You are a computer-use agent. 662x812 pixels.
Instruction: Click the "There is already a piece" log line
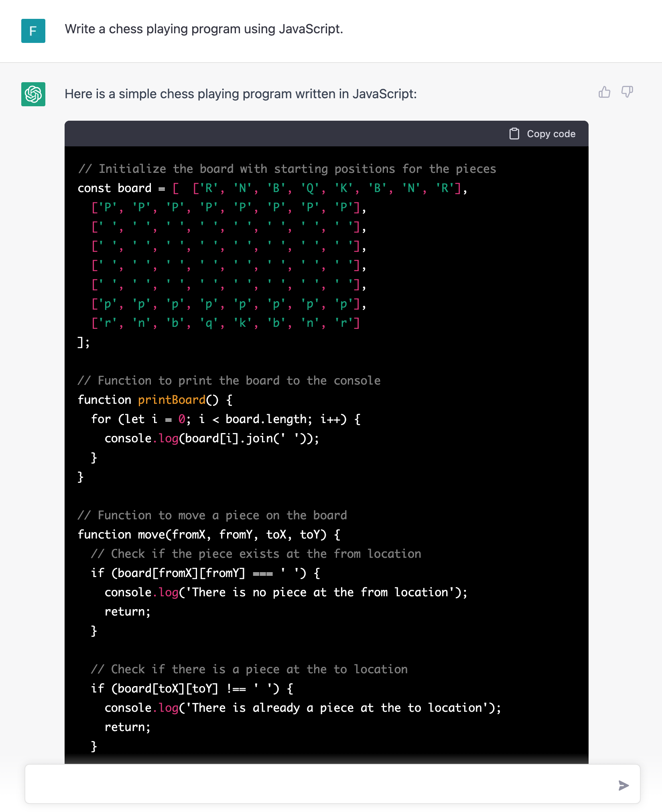[x=303, y=708]
